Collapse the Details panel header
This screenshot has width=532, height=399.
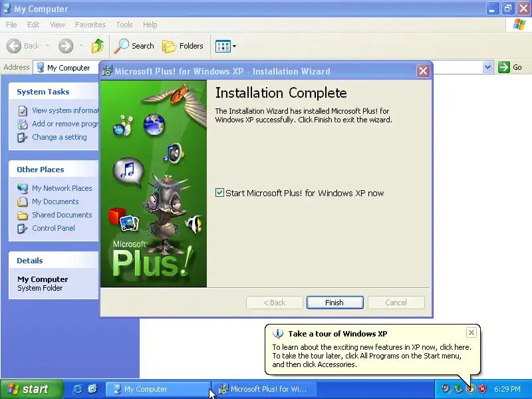(x=54, y=261)
